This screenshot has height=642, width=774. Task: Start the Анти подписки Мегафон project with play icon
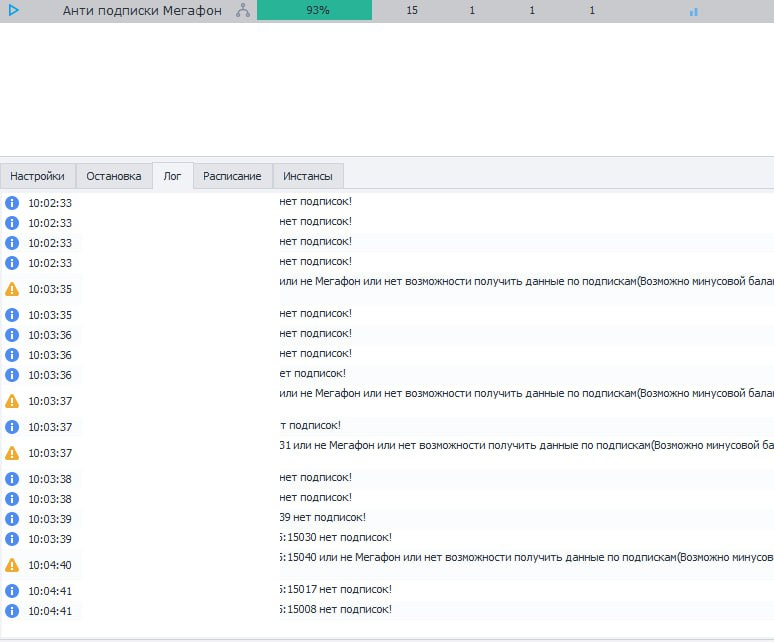(14, 11)
